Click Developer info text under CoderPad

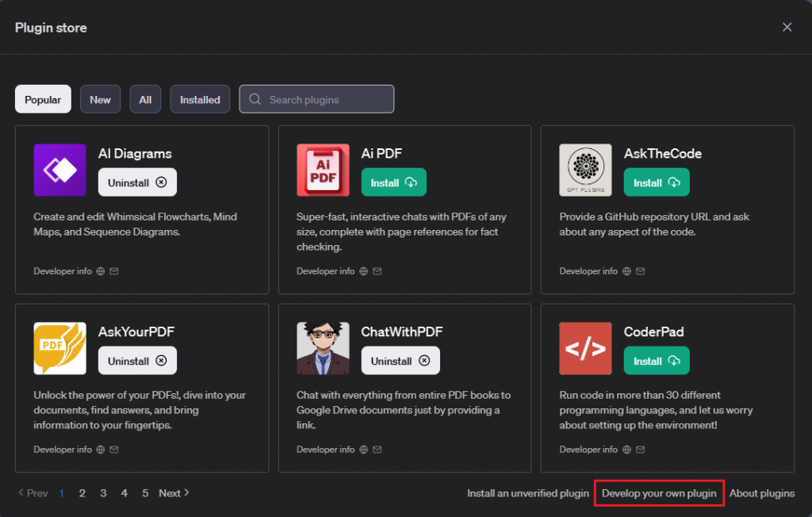click(x=588, y=449)
